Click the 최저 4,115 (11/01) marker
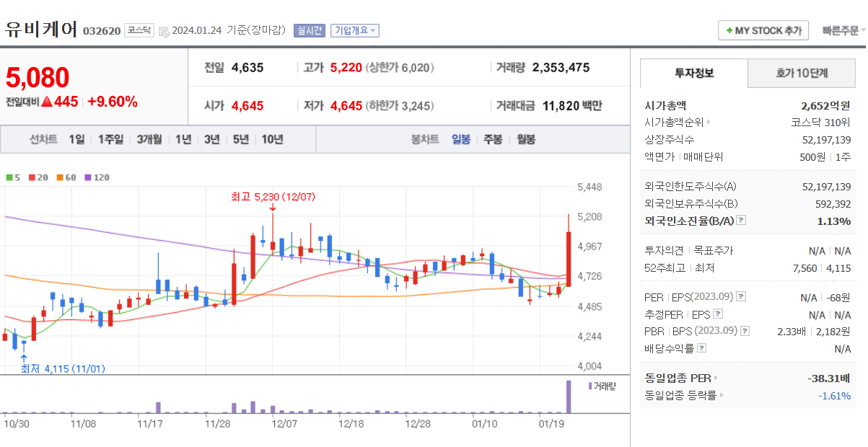 (63, 368)
